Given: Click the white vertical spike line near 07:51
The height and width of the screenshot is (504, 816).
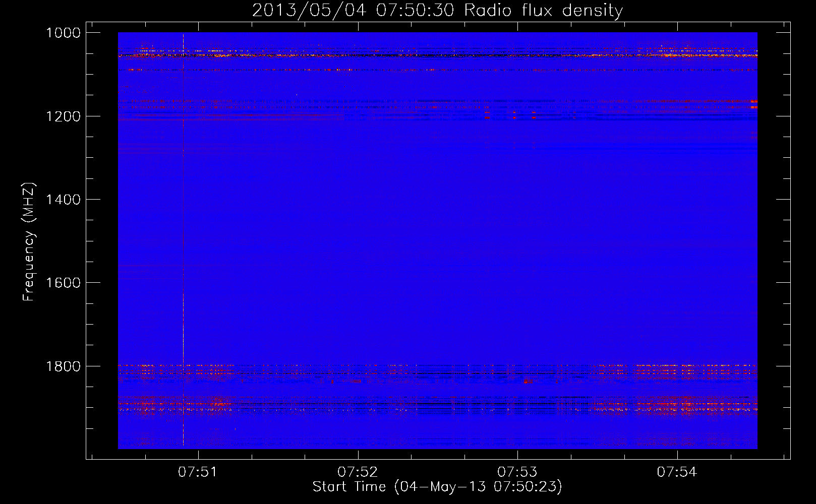Looking at the screenshot, I should (183, 240).
